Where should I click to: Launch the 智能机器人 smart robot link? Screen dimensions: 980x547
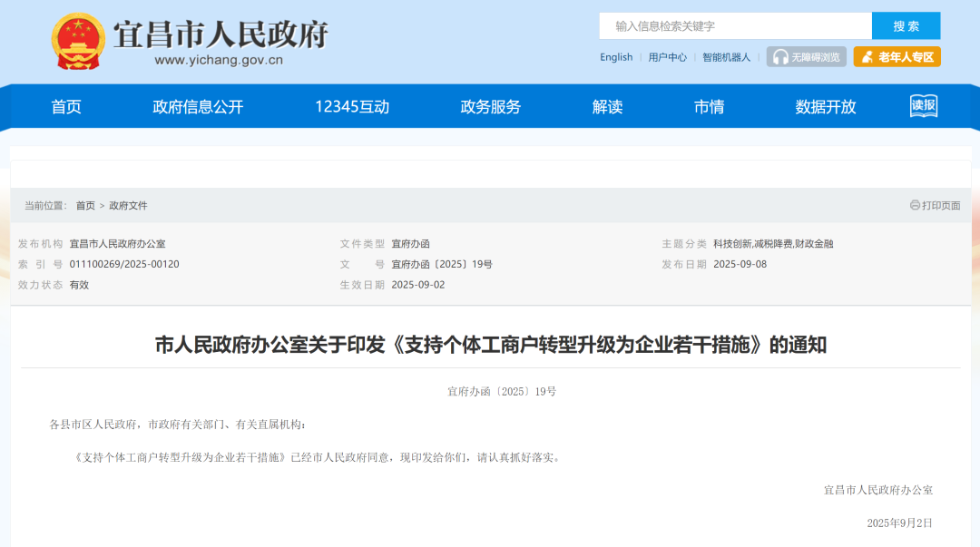(726, 57)
